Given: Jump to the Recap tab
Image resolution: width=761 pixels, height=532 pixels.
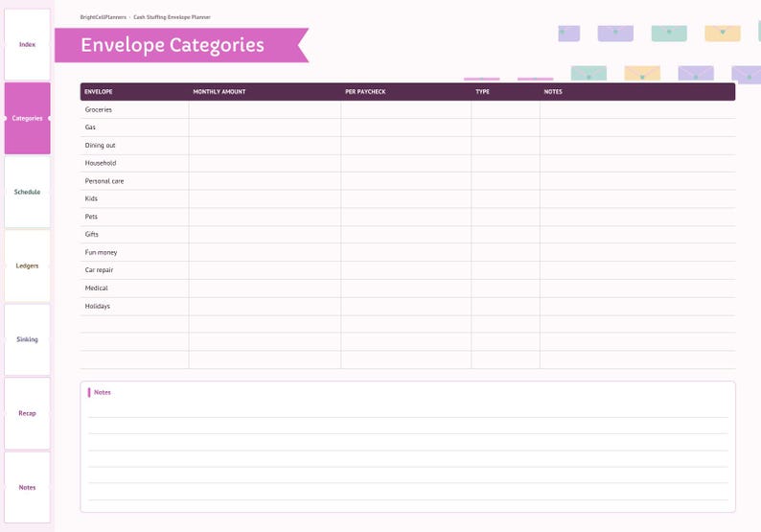Looking at the screenshot, I should point(27,413).
